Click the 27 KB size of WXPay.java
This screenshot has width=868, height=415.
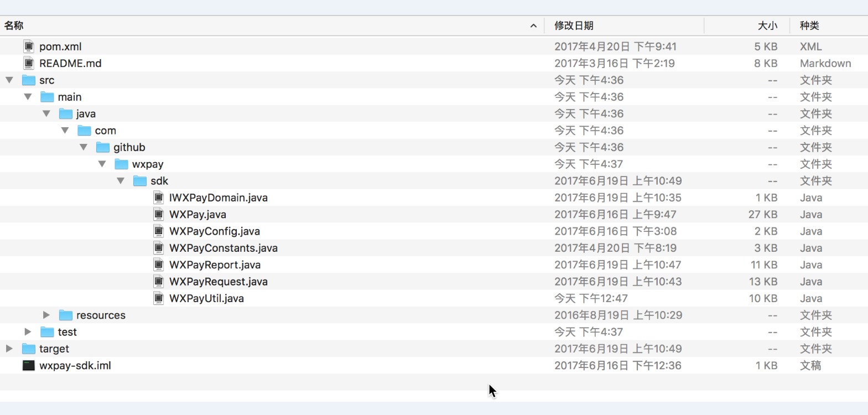point(763,214)
